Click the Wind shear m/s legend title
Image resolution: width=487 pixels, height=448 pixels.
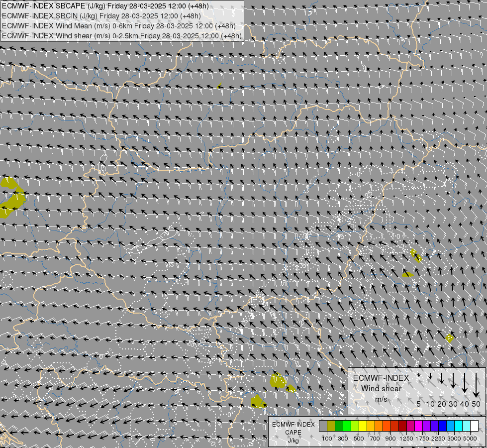[381, 388]
